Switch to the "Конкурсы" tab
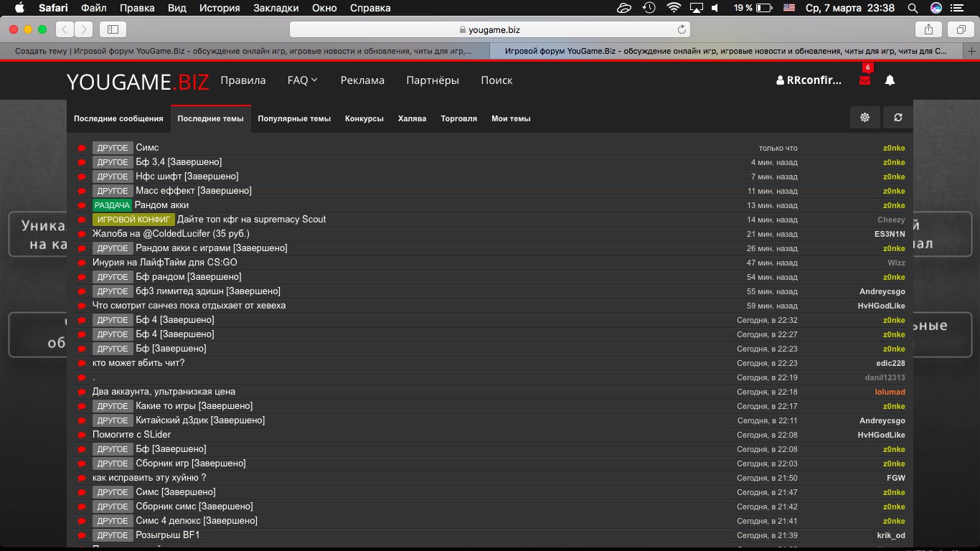This screenshot has width=980, height=551. point(364,118)
